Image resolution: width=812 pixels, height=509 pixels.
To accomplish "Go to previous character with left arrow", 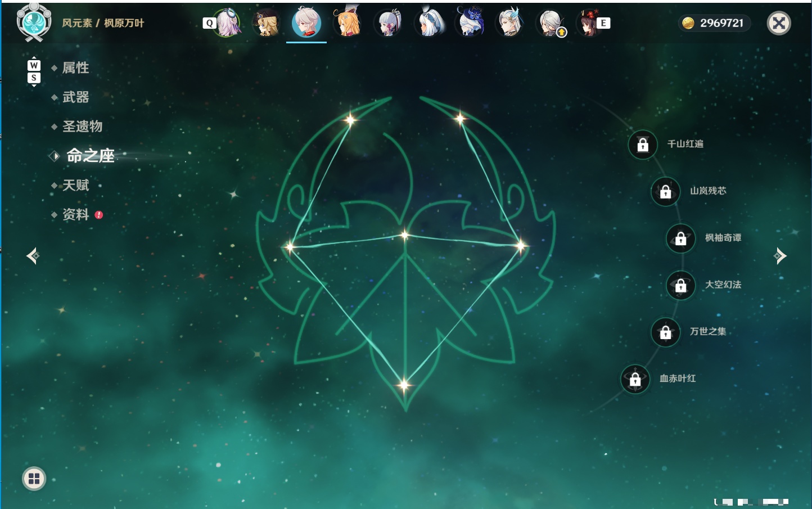I will (x=33, y=256).
